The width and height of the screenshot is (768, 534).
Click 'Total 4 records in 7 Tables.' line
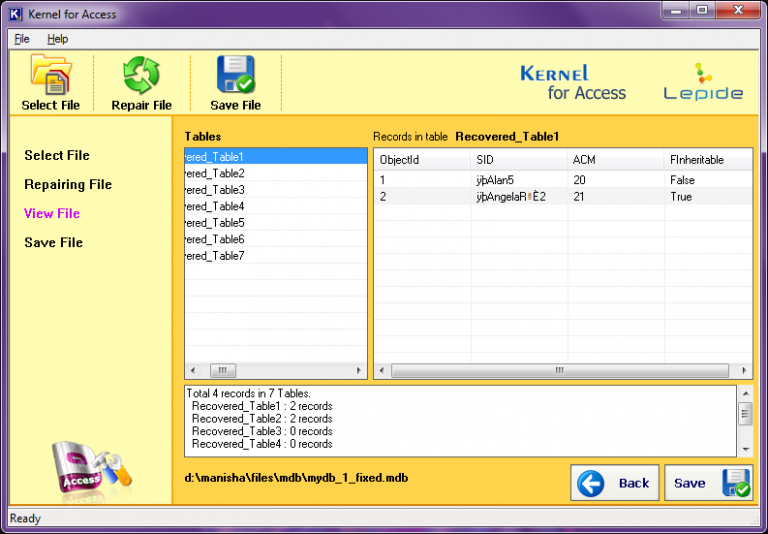[x=248, y=393]
